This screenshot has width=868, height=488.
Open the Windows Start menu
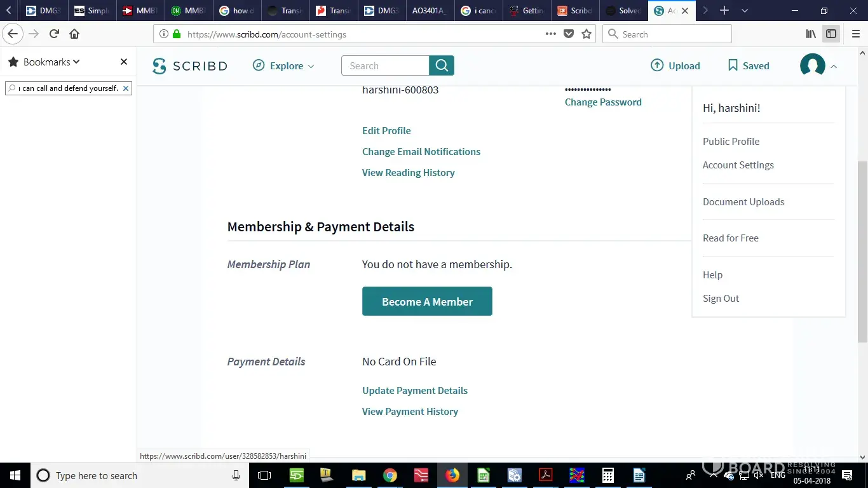15,475
